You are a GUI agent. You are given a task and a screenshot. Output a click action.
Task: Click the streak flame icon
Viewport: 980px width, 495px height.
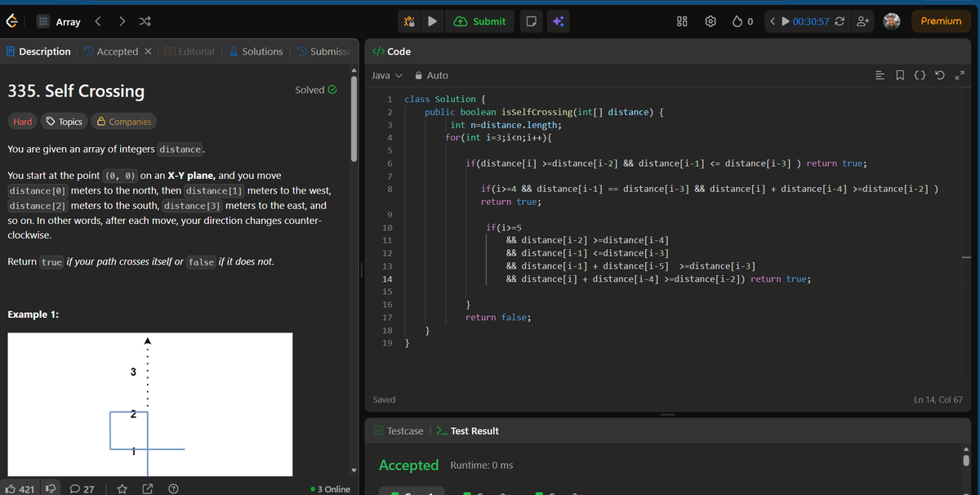737,21
